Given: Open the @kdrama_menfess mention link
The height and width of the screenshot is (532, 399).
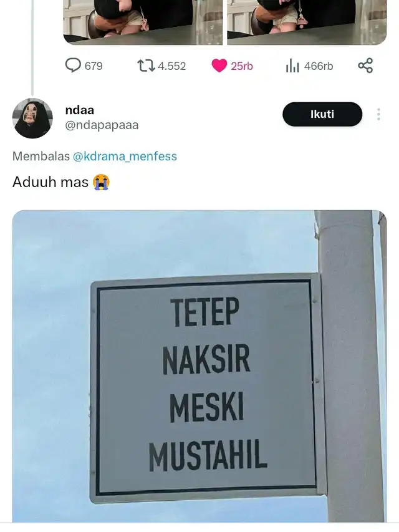Looking at the screenshot, I should 125,156.
